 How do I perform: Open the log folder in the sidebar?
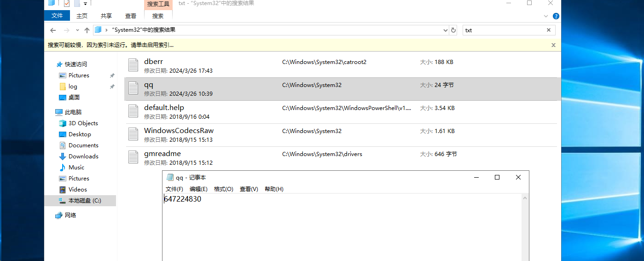[x=73, y=87]
